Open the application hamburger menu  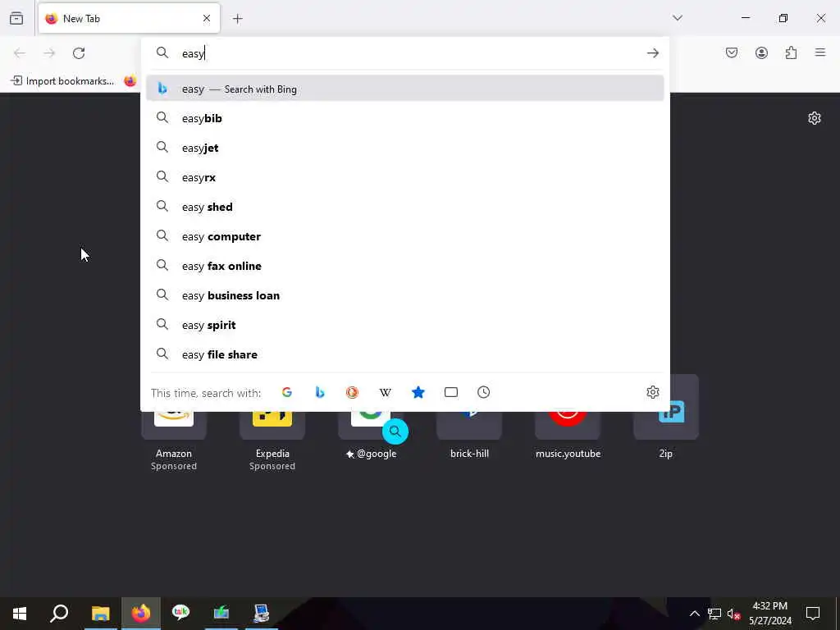point(820,52)
